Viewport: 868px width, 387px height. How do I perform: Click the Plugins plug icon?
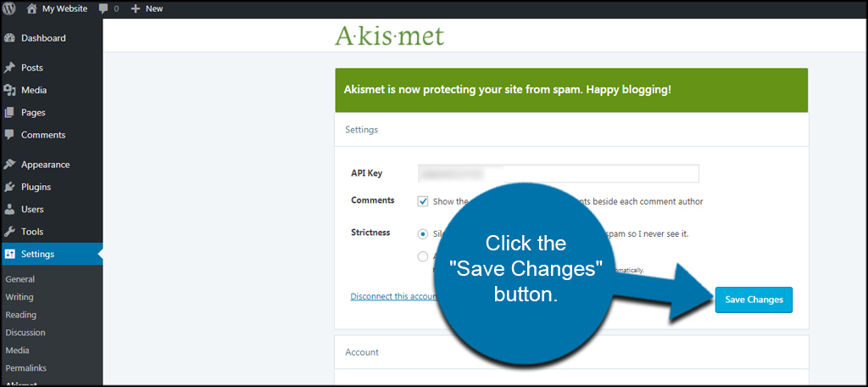pyautogui.click(x=8, y=187)
